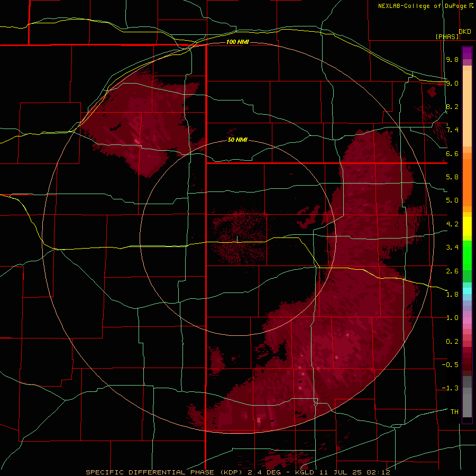Viewport: 476px width, 476px height.
Task: Click the 6.6 value on the color scale
Action: click(452, 153)
